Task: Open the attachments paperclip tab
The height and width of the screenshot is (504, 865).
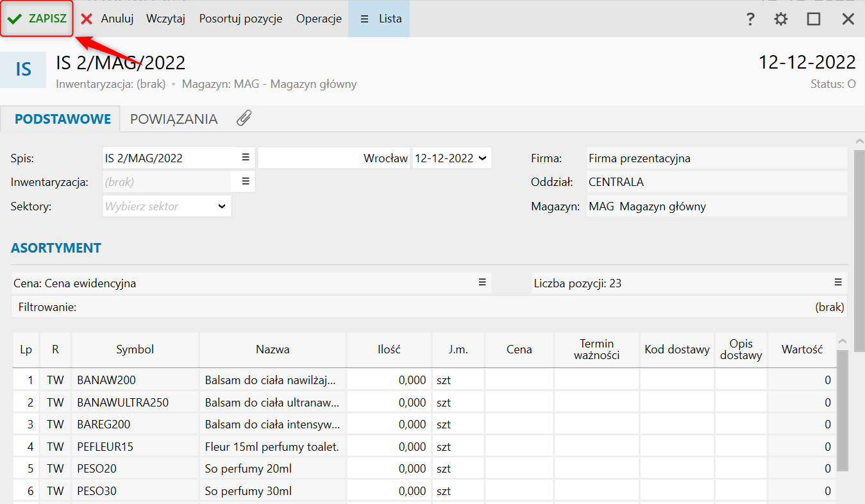Action: pyautogui.click(x=244, y=119)
